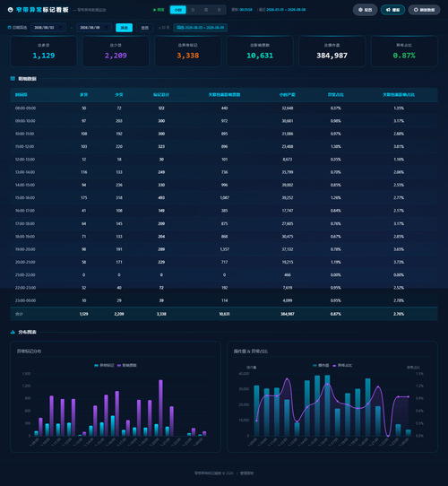Select the 21:00-22:00 time row
The height and width of the screenshot is (486, 448).
tap(224, 275)
